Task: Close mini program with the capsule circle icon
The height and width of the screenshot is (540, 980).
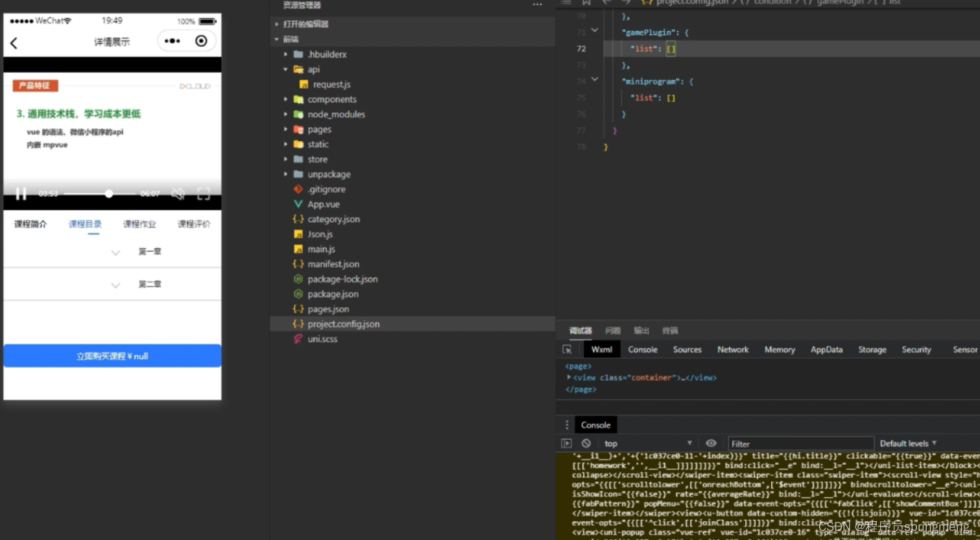Action: [x=201, y=41]
